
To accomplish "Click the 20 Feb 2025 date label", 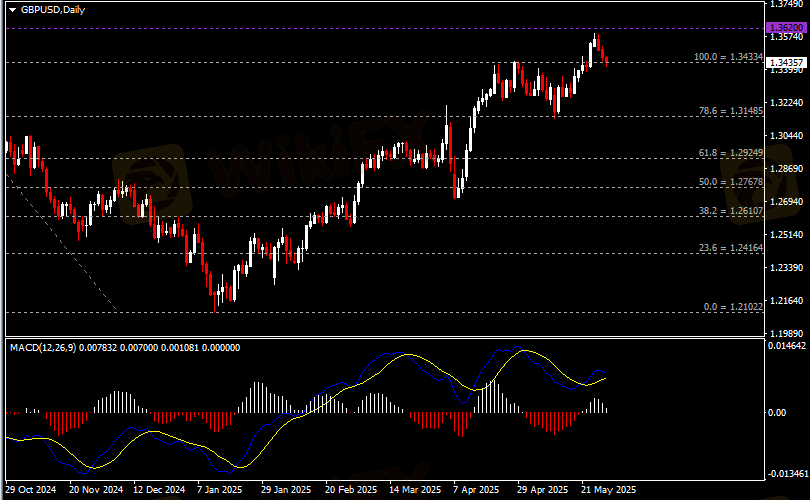I will [x=351, y=490].
